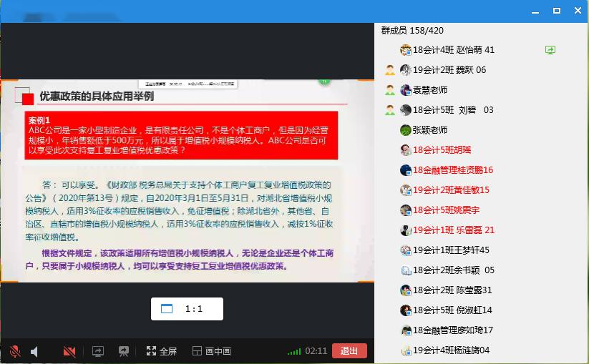The image size is (589, 364).
Task: Unmute the microphone in the bottom bar
Action: tap(15, 351)
